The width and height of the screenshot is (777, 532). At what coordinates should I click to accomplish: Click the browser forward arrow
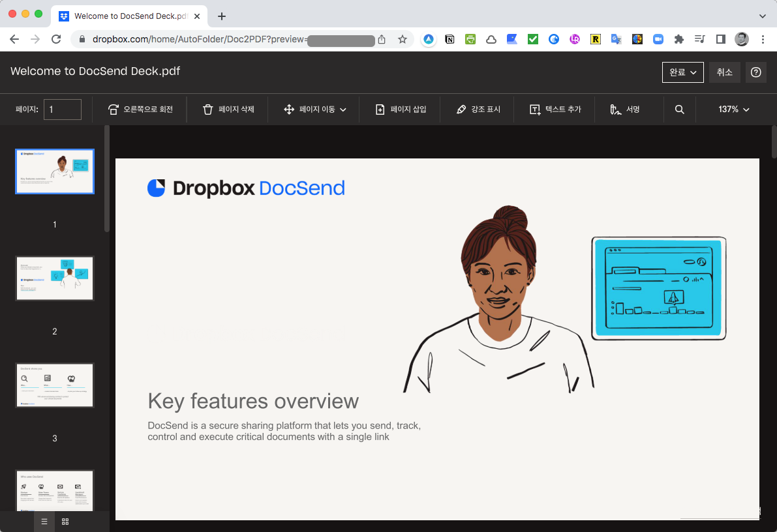(35, 39)
